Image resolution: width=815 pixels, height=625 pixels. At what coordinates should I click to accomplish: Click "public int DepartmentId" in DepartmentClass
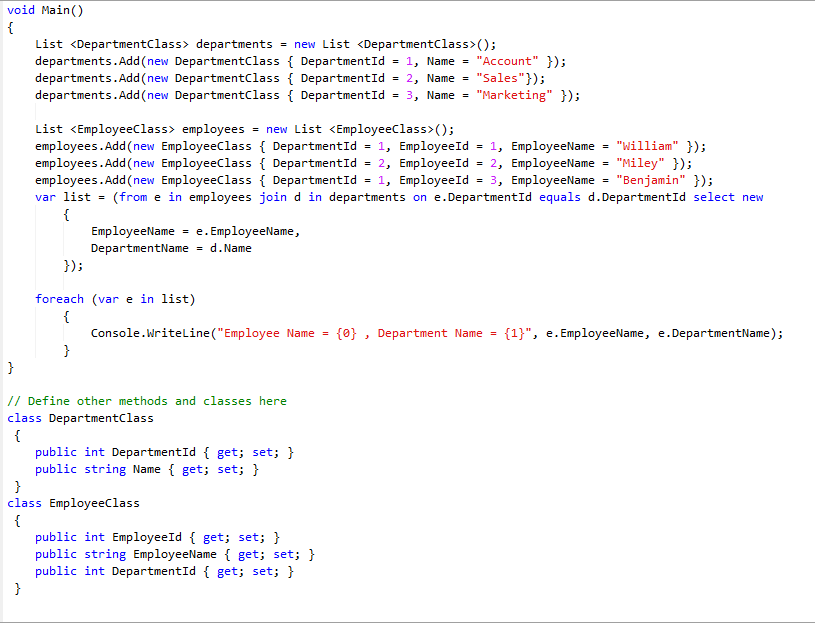coord(164,452)
